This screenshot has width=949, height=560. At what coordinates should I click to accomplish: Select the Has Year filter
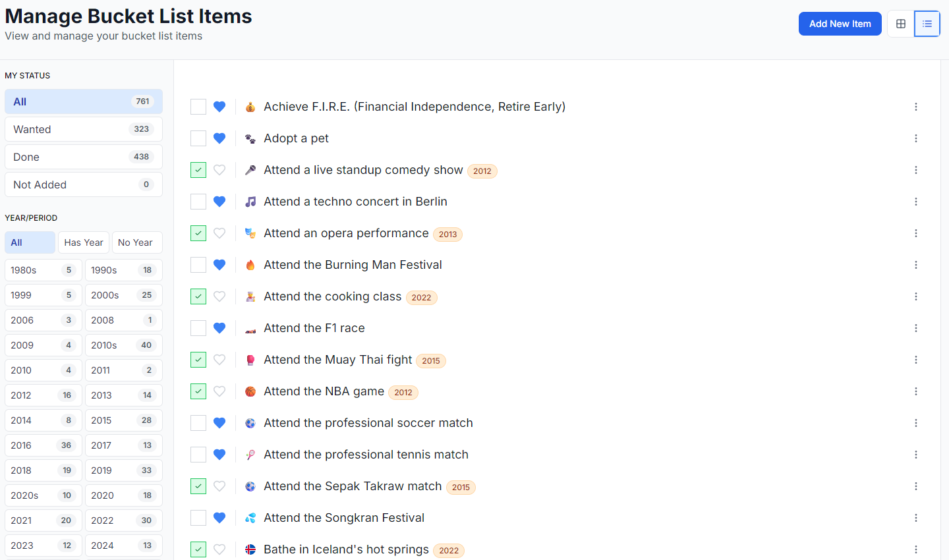coord(84,242)
